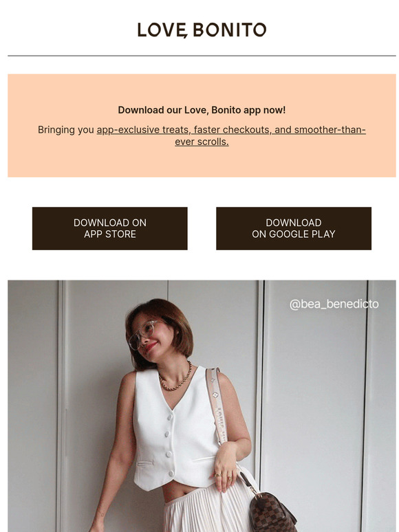399x532 pixels.
Task: Click the rings on the model's hand
Action: coord(222,476)
